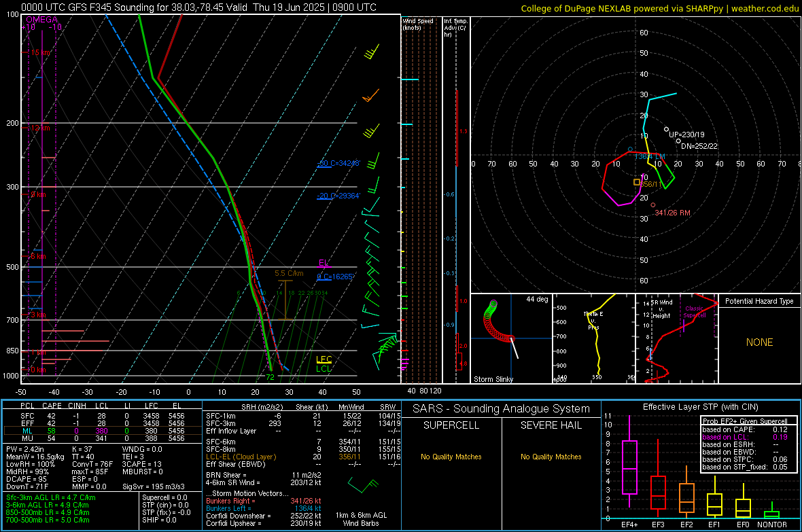Click the 6 km height marker
802x532 pixels.
click(38, 256)
